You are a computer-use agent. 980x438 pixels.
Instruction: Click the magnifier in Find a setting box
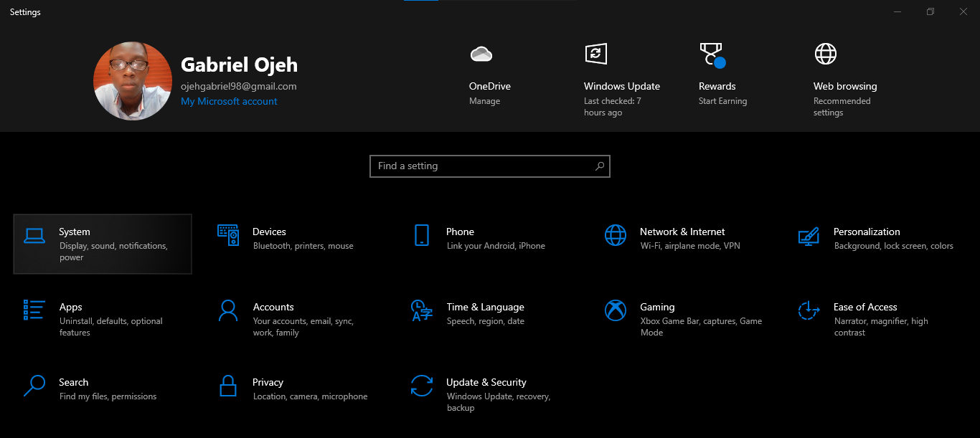[600, 166]
